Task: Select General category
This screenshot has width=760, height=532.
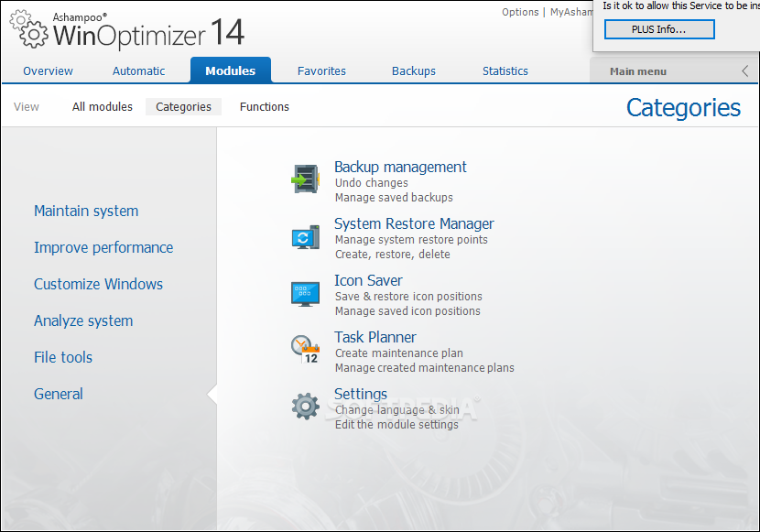Action: pyautogui.click(x=59, y=394)
